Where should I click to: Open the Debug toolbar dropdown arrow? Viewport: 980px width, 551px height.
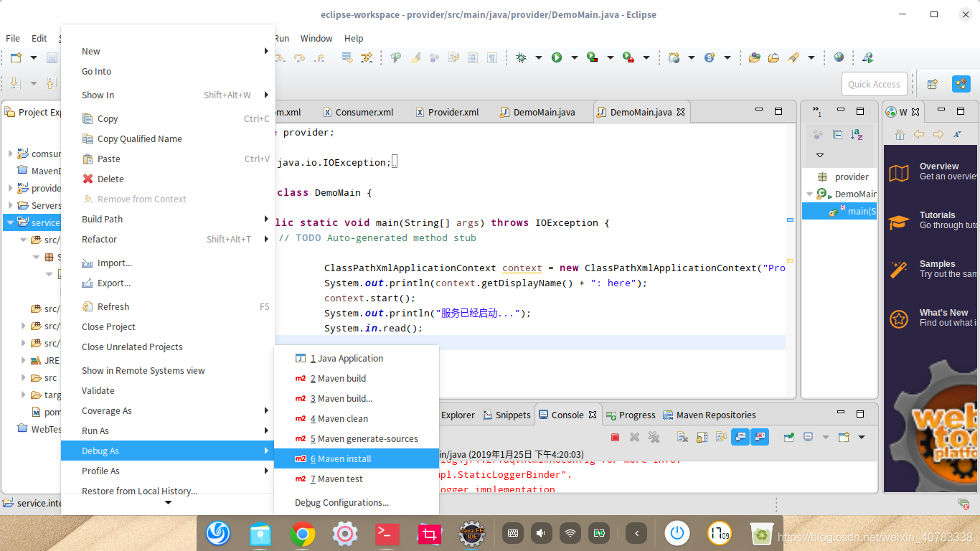click(538, 57)
